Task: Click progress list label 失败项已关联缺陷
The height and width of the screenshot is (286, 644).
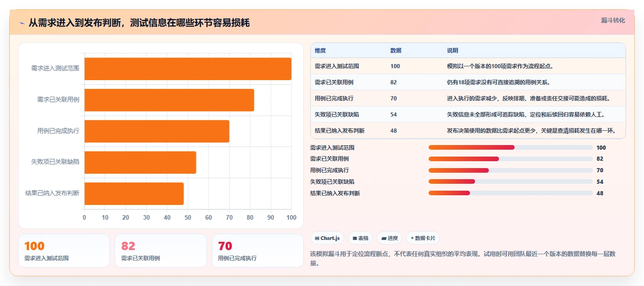Action: [x=332, y=182]
